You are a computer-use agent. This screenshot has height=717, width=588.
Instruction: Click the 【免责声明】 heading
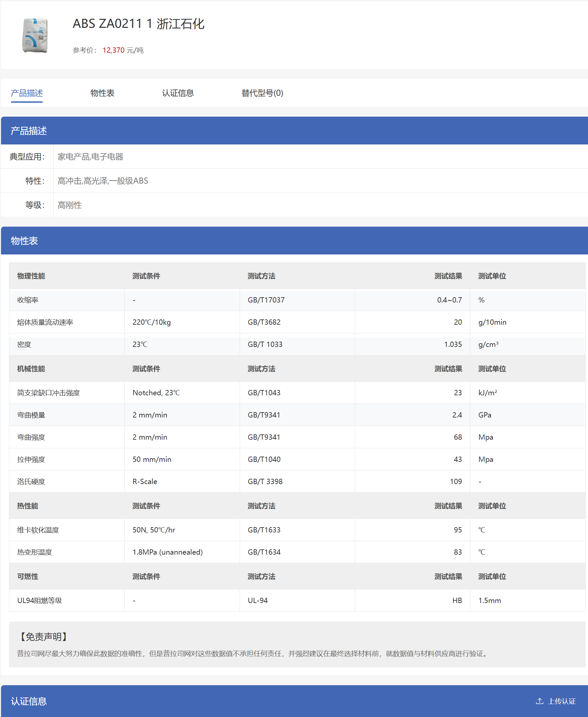click(x=43, y=637)
